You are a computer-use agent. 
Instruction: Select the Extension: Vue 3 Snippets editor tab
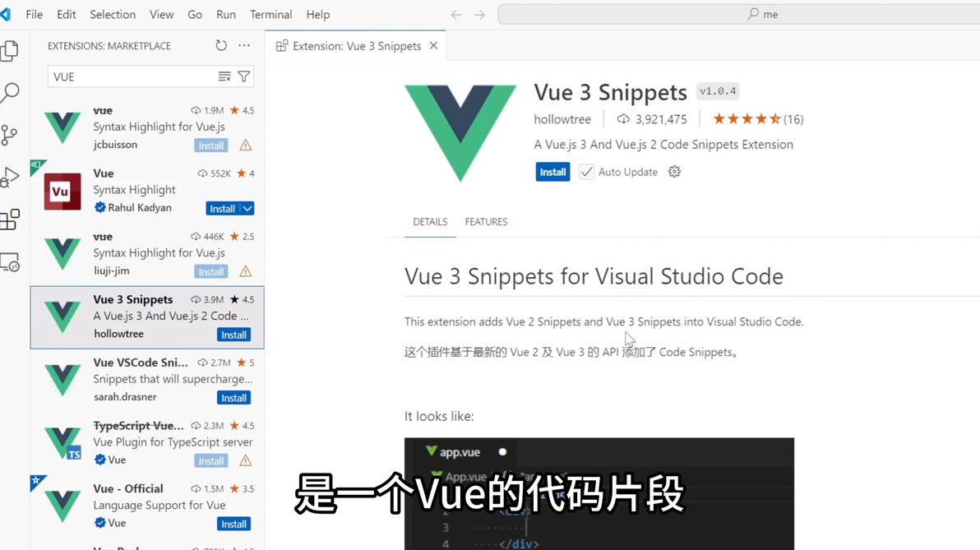click(356, 45)
